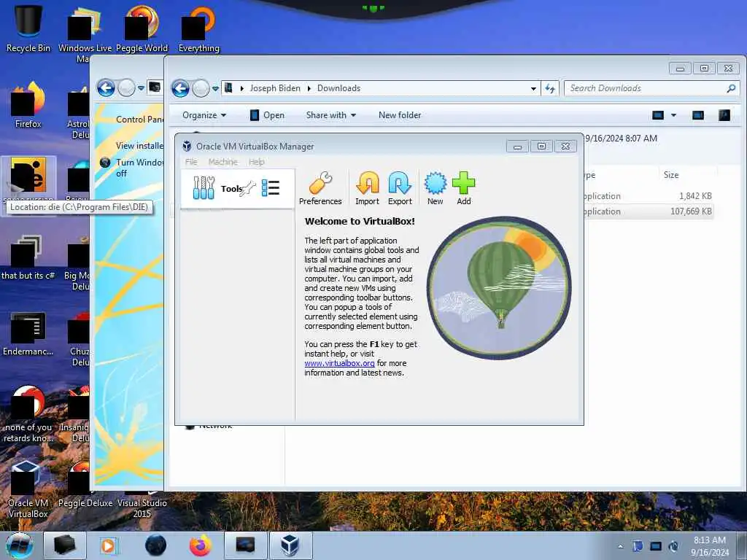Click the View installed link in Control Panel

139,146
